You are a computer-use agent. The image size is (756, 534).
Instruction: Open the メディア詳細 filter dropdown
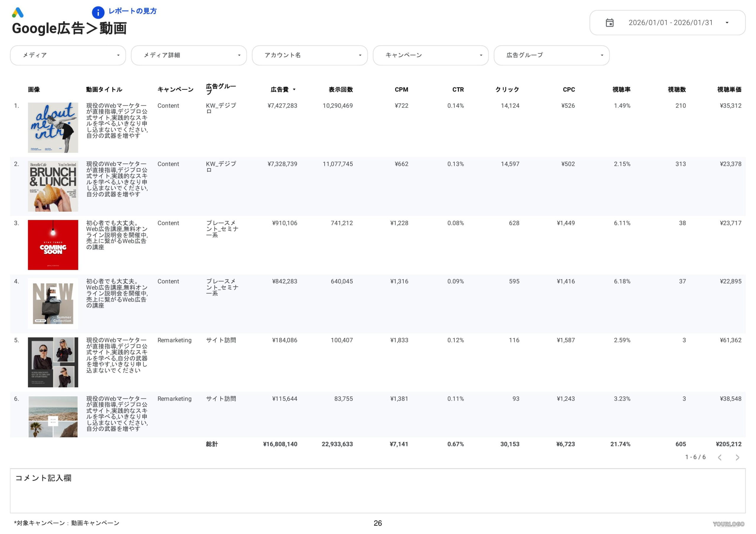click(189, 55)
